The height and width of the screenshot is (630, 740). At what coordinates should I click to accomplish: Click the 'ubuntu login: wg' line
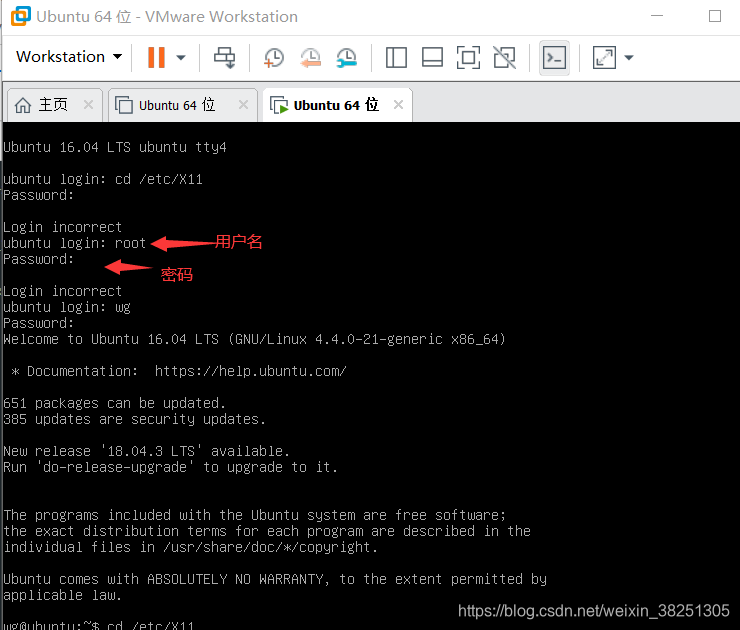click(67, 307)
